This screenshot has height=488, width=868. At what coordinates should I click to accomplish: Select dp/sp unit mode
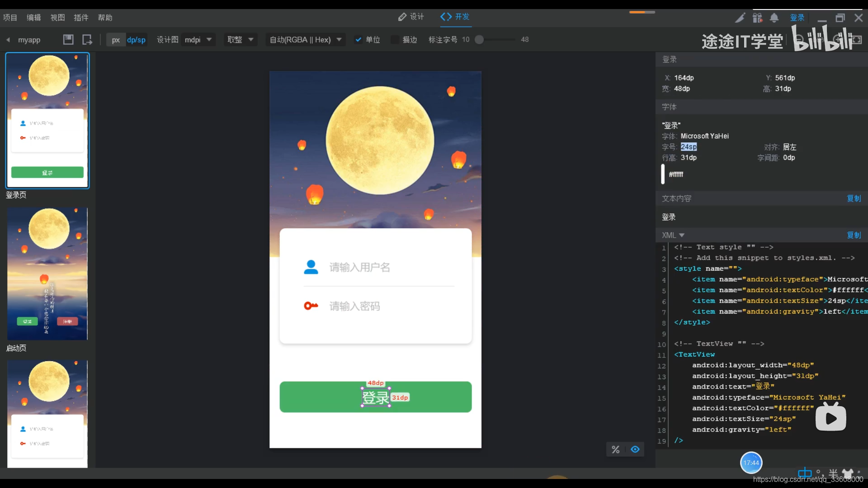136,40
